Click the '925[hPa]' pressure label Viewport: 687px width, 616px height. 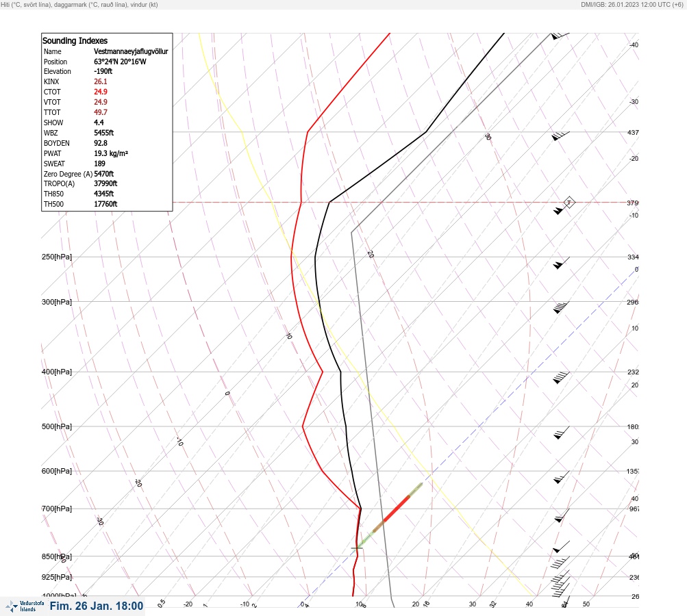(57, 577)
